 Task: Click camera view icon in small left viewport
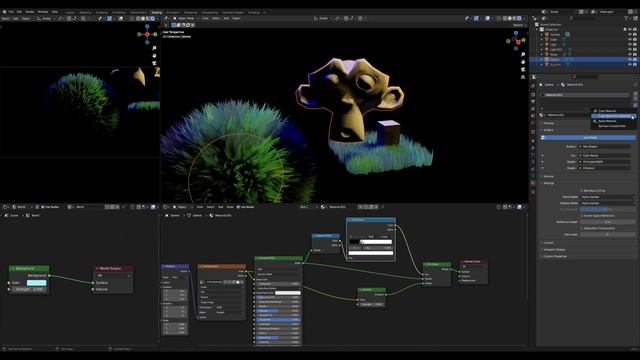154,63
